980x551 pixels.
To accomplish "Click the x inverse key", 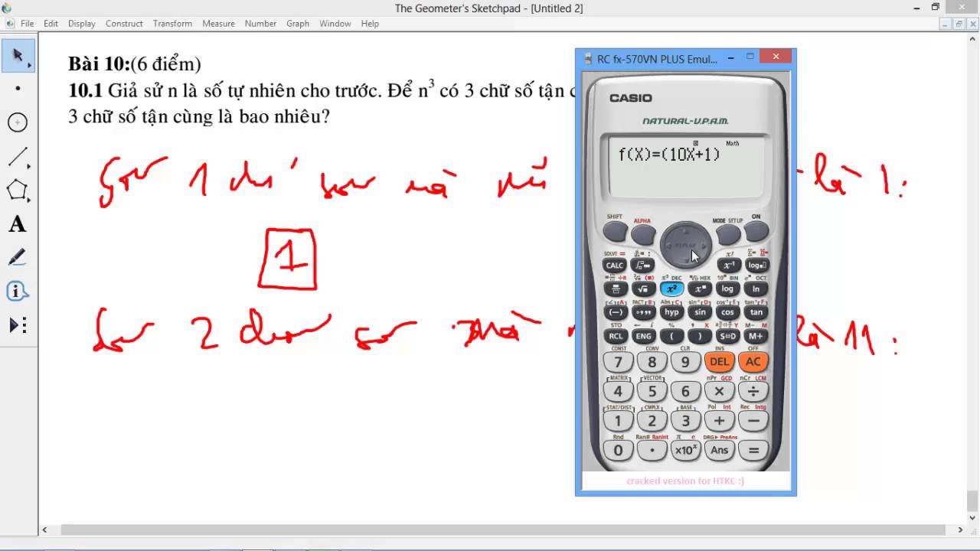I will pyautogui.click(x=728, y=266).
